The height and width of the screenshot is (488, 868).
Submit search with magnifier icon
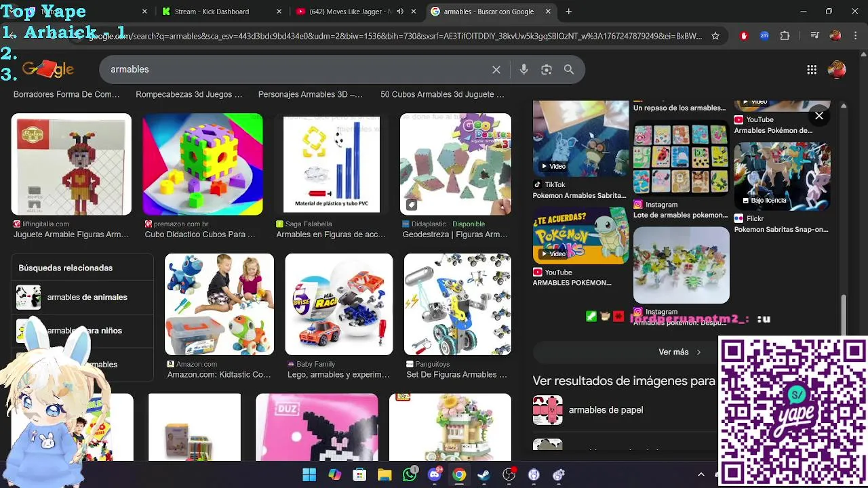pyautogui.click(x=569, y=69)
